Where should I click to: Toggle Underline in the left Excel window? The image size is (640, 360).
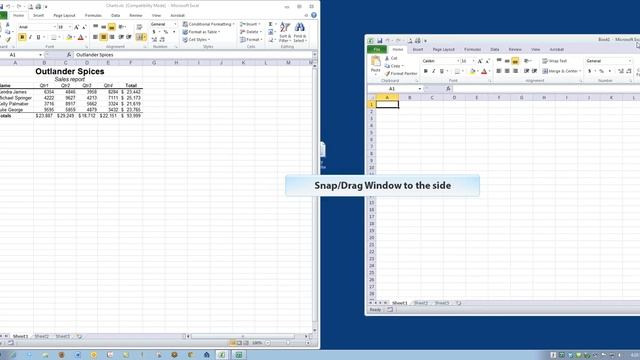38,37
